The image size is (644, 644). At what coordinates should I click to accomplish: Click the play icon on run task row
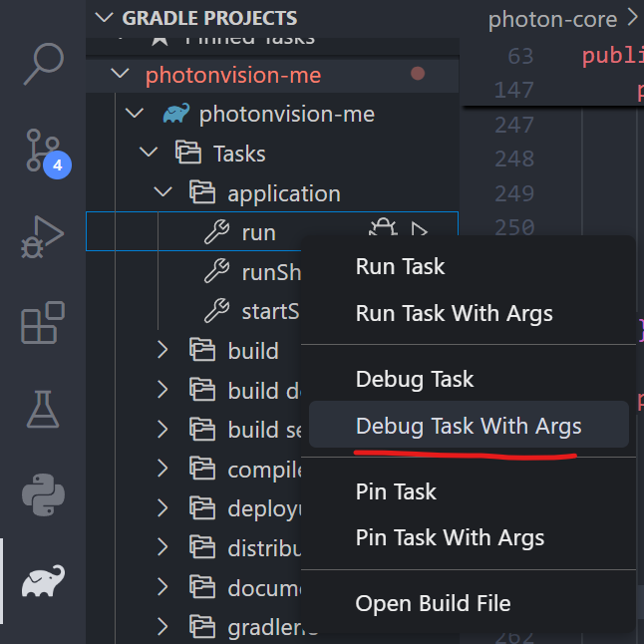click(x=419, y=229)
